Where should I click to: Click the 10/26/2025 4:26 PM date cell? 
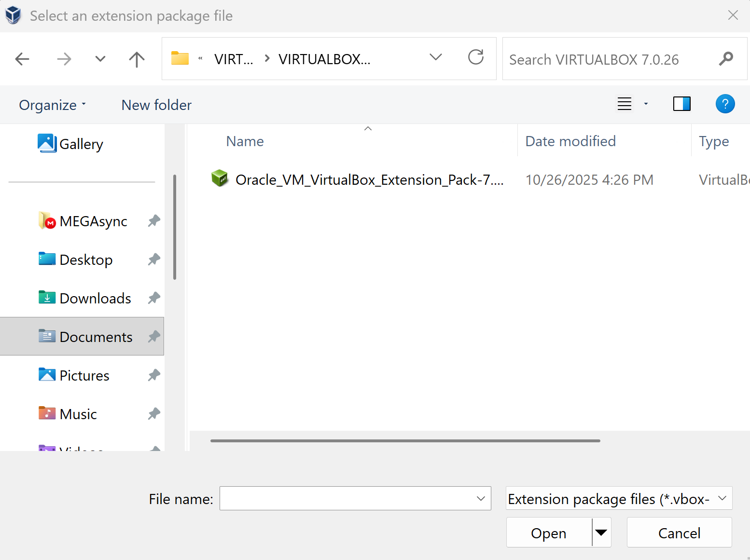tap(589, 180)
